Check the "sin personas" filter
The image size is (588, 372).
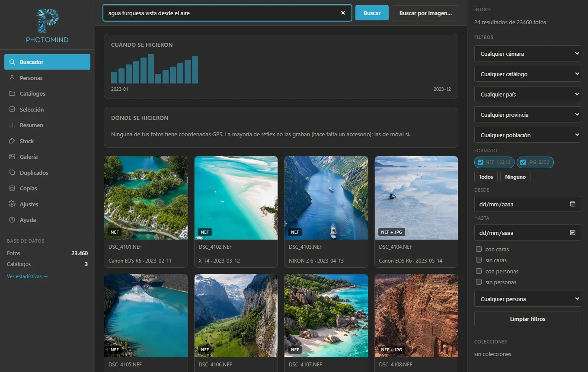pos(479,282)
